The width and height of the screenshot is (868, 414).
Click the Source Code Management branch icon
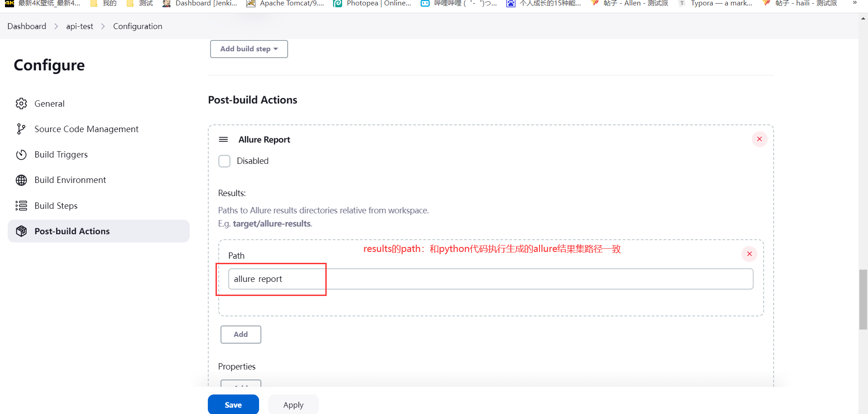coord(21,129)
